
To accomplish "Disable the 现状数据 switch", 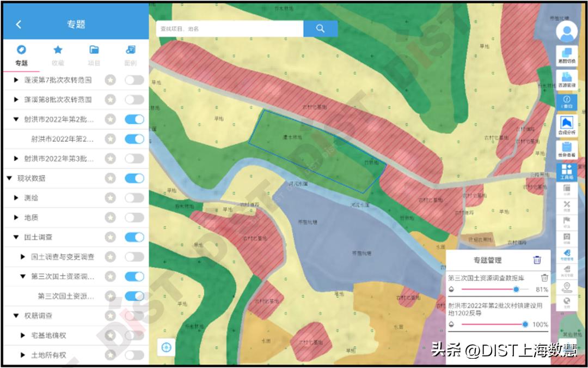I will (134, 178).
